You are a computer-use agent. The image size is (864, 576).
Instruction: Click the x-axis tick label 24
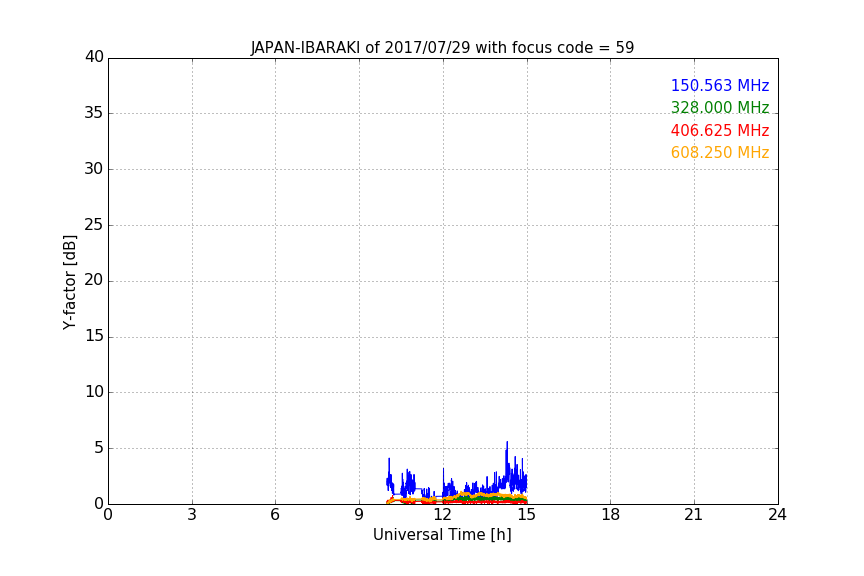tap(777, 515)
